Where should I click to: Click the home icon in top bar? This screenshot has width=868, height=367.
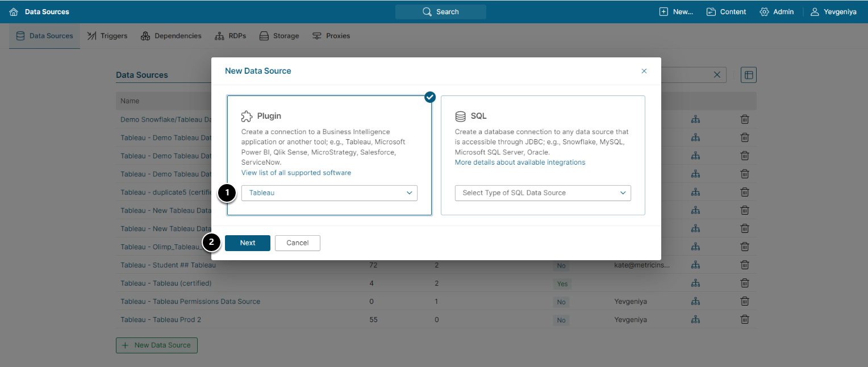tap(14, 12)
